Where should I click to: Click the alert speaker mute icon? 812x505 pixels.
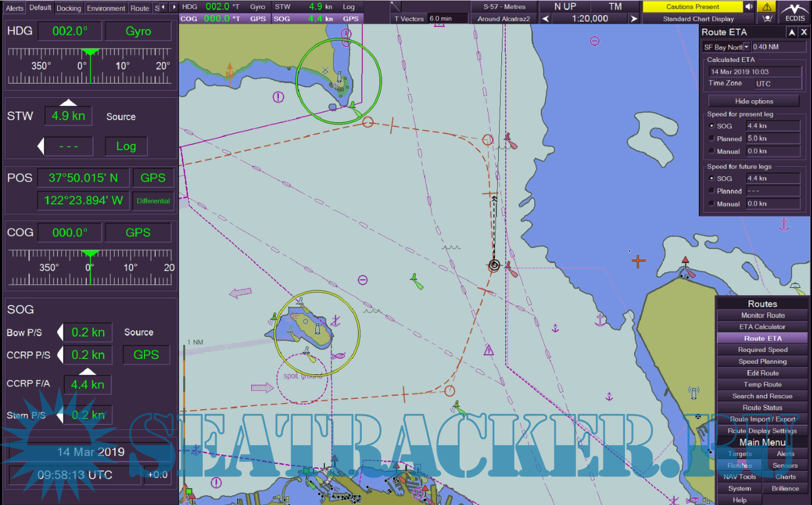point(749,6)
